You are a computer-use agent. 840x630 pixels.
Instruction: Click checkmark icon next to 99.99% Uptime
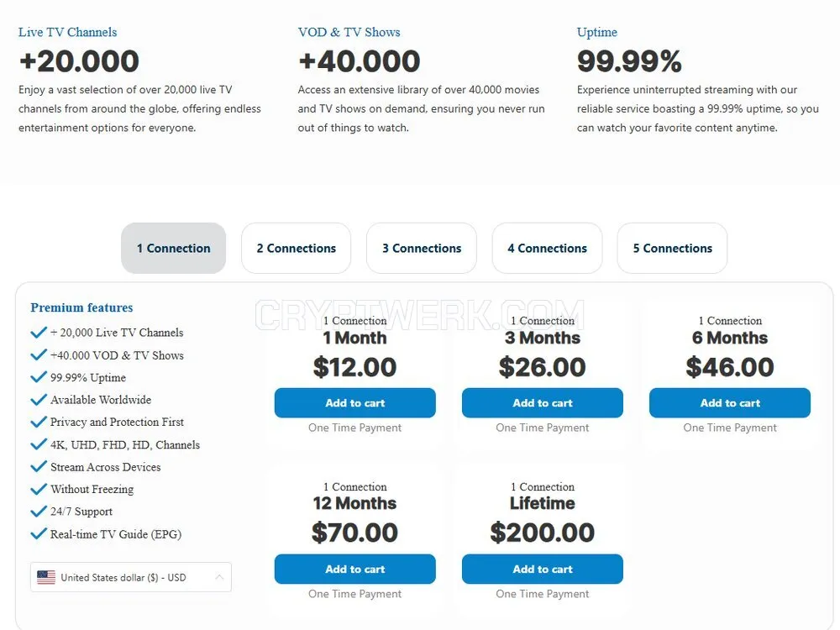39,377
